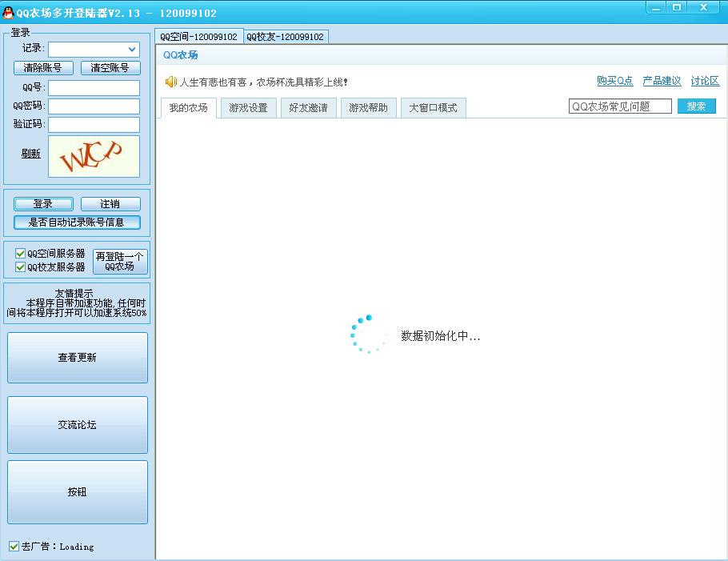Click the 清除账号 button
Screen dimensions: 728x561
tap(43, 68)
